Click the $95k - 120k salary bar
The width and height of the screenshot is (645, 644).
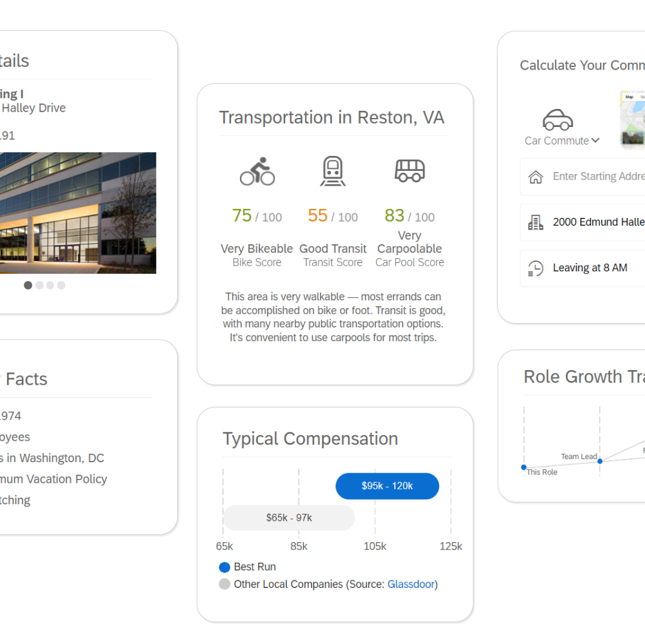(387, 486)
